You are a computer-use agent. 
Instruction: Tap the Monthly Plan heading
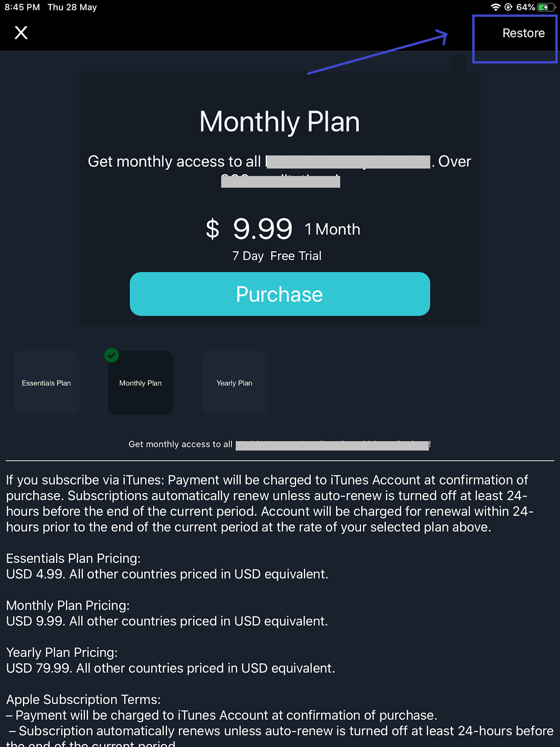(280, 122)
